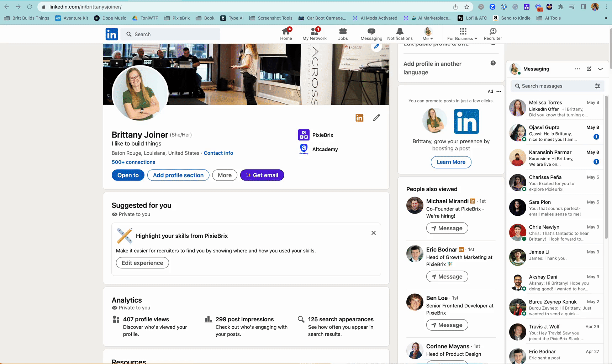Select the Messaging icon in the navbar

[371, 31]
